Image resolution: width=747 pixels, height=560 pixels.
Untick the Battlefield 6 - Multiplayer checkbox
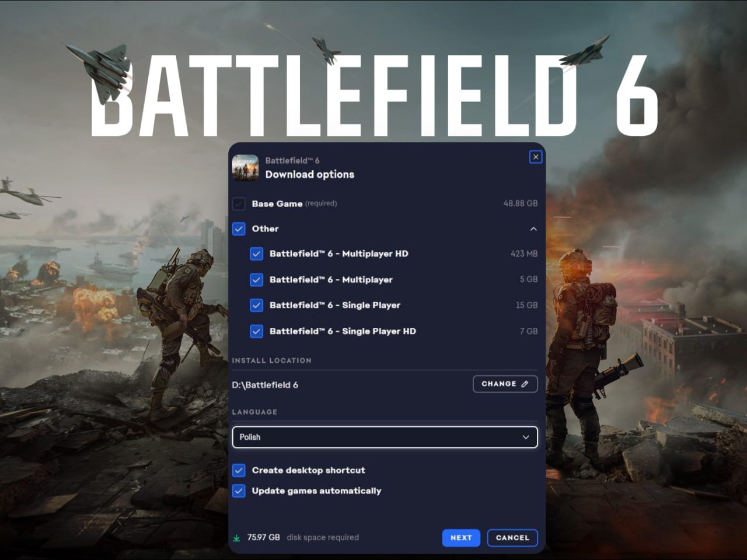pyautogui.click(x=256, y=279)
